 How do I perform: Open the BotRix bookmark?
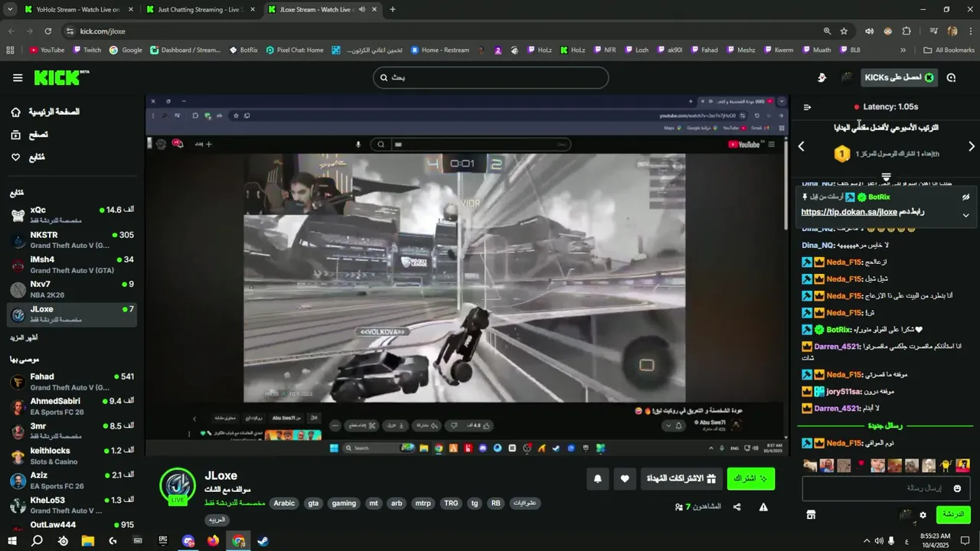coord(243,50)
